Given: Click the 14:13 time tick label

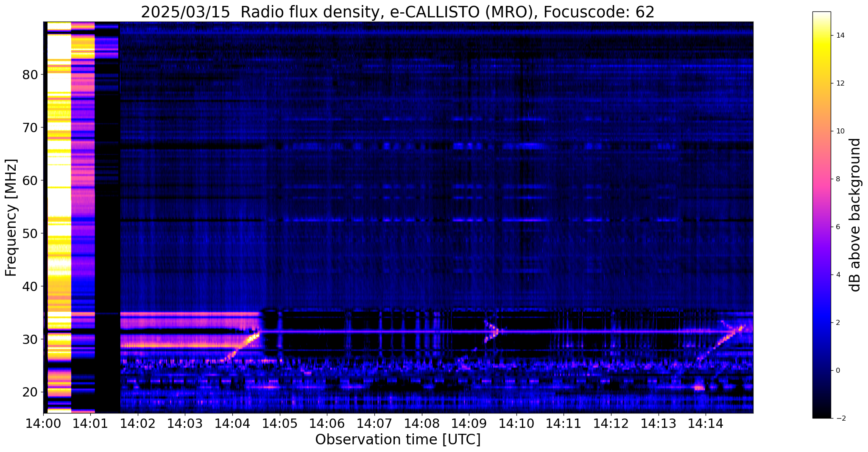Looking at the screenshot, I should point(658,423).
